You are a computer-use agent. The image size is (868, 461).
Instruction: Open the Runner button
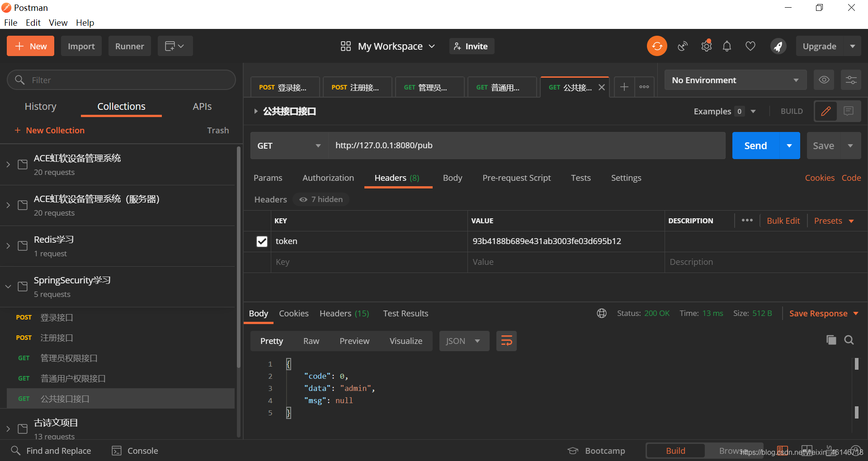(129, 46)
